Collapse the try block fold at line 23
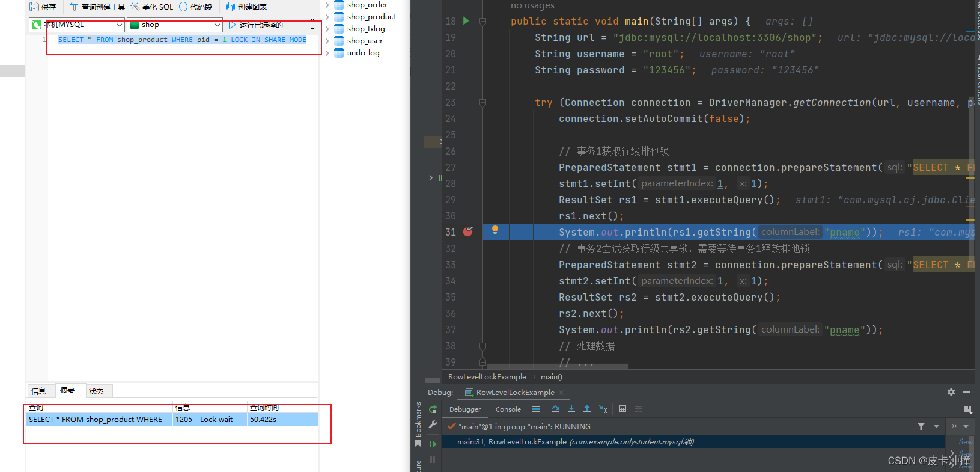This screenshot has width=980, height=472. click(482, 103)
